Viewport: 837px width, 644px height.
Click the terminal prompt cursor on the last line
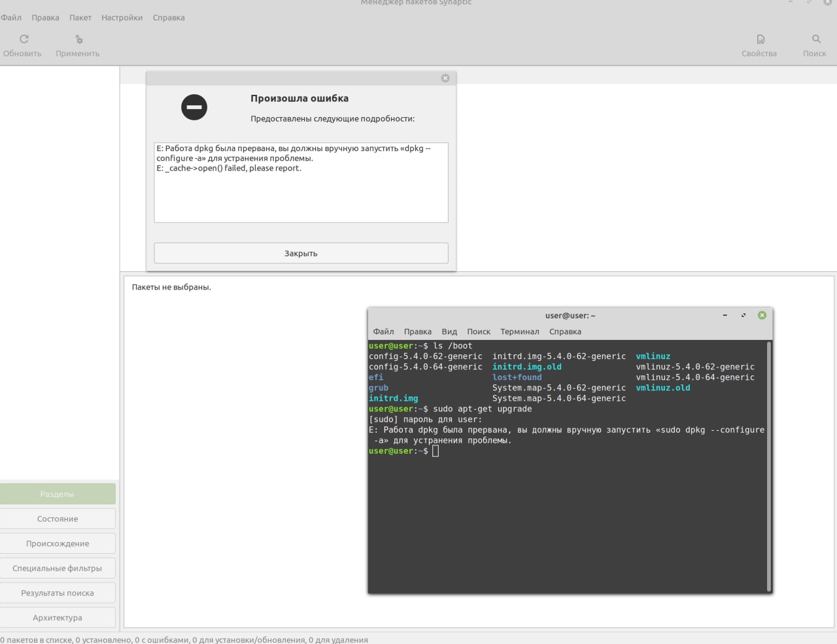436,451
